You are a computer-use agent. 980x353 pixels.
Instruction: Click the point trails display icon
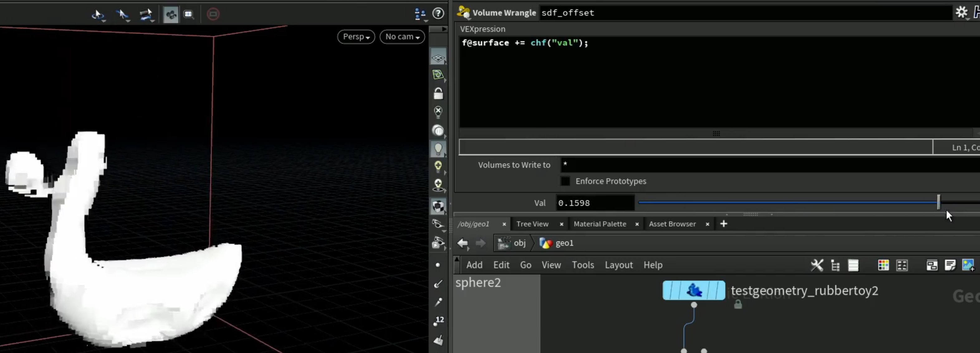click(438, 302)
